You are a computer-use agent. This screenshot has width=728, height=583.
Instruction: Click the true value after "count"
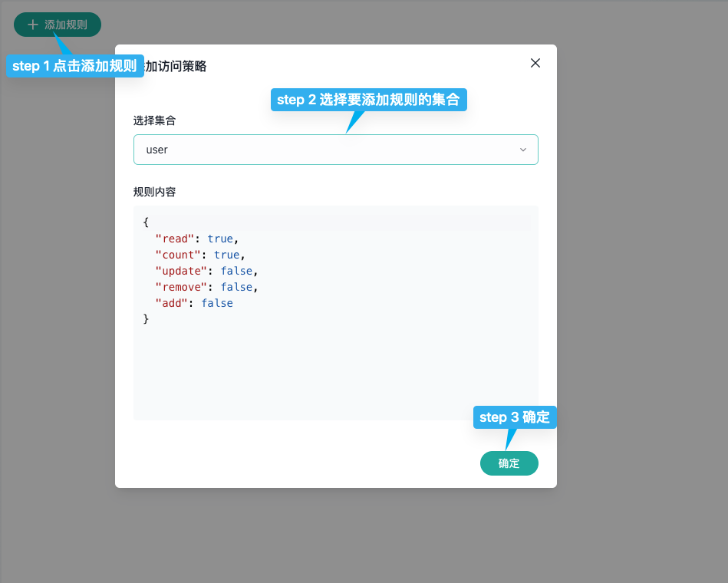coord(226,255)
